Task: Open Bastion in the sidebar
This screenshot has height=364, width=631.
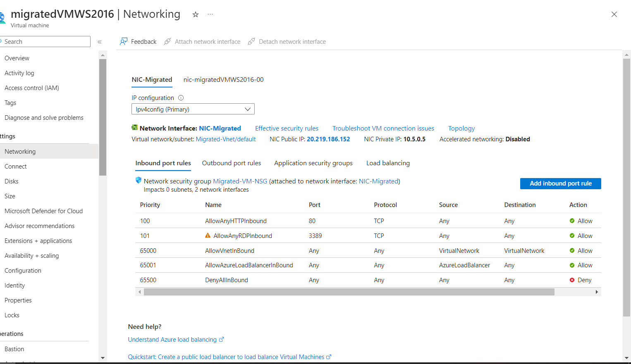Action: [14, 349]
